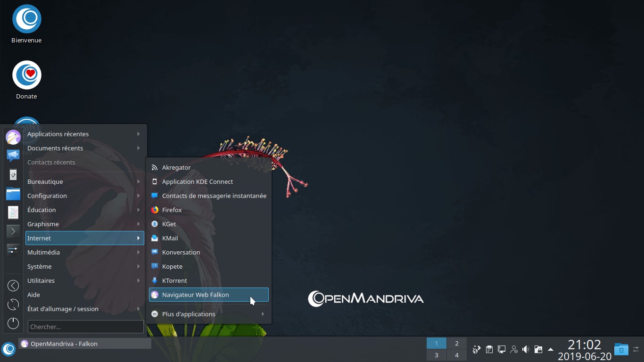
Task: Expand the Éducation category
Action: point(85,210)
